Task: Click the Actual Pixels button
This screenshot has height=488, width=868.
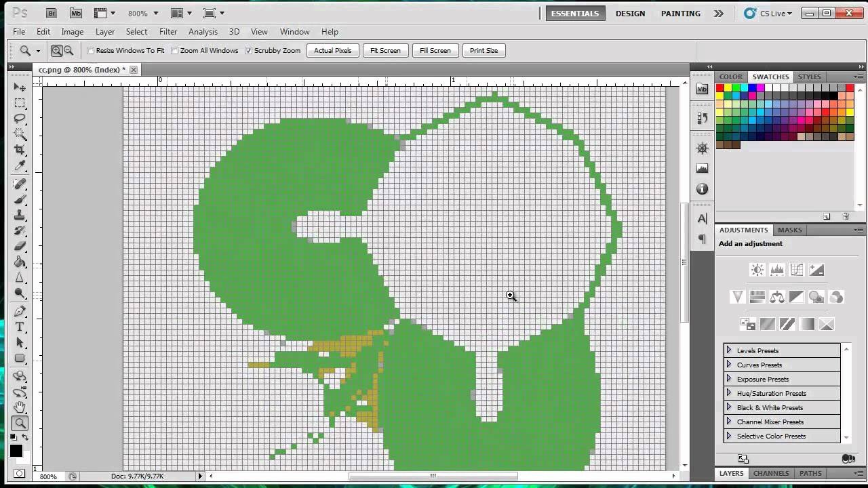Action: (x=333, y=50)
